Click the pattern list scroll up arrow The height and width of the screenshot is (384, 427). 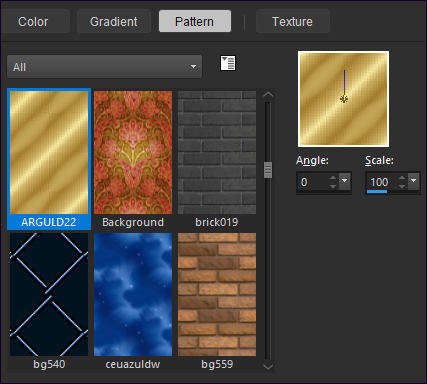[268, 95]
